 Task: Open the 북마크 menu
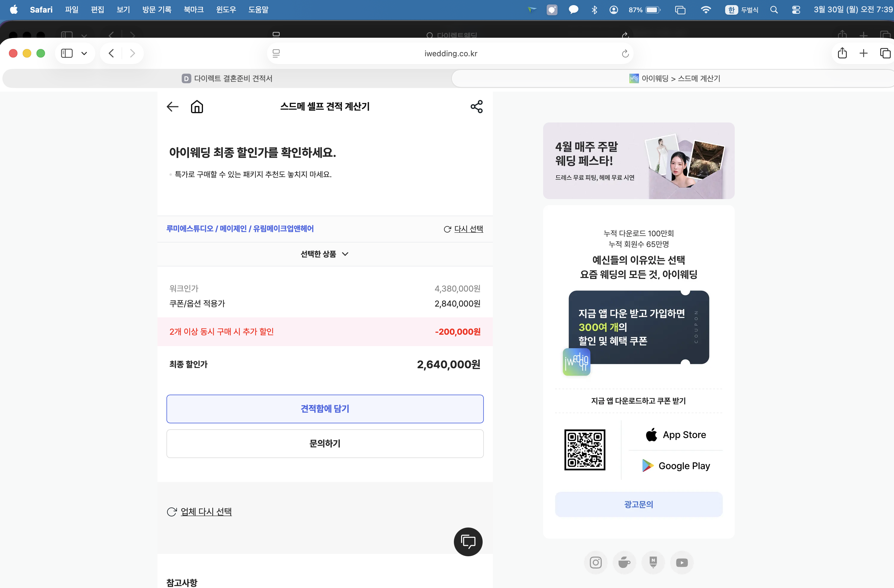[x=193, y=9]
